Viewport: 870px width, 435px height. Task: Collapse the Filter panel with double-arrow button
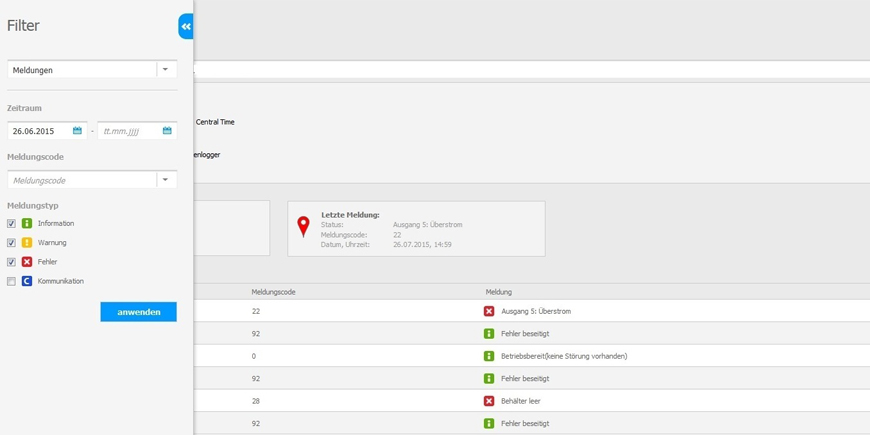[186, 27]
